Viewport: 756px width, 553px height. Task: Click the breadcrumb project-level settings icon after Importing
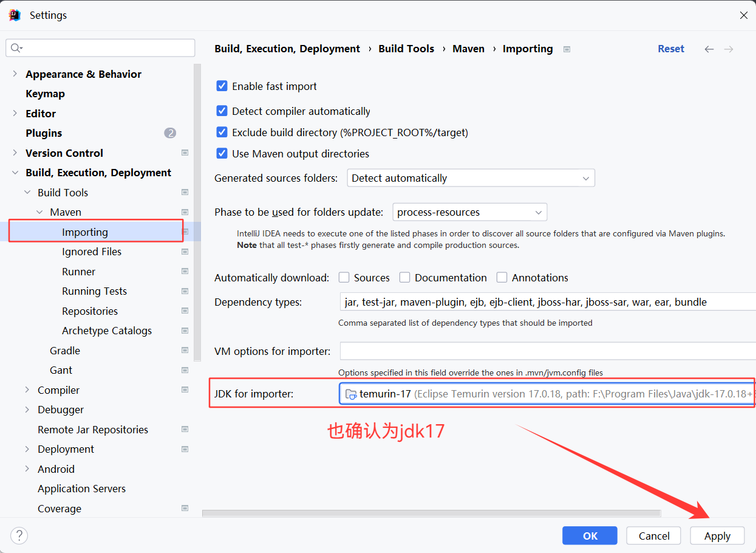click(x=567, y=49)
